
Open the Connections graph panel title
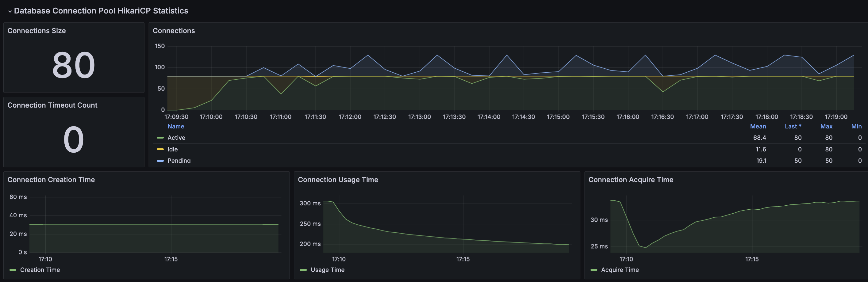coord(174,31)
